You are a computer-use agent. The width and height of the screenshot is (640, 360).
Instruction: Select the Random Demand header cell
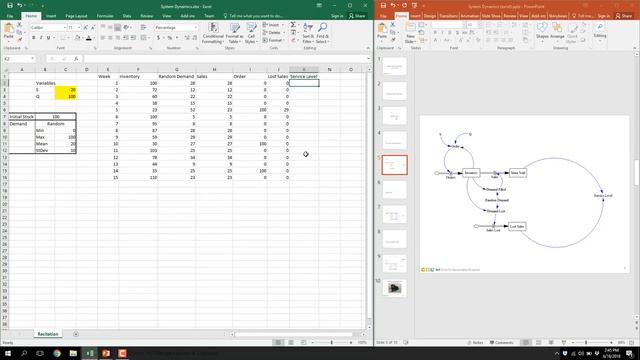click(x=176, y=76)
